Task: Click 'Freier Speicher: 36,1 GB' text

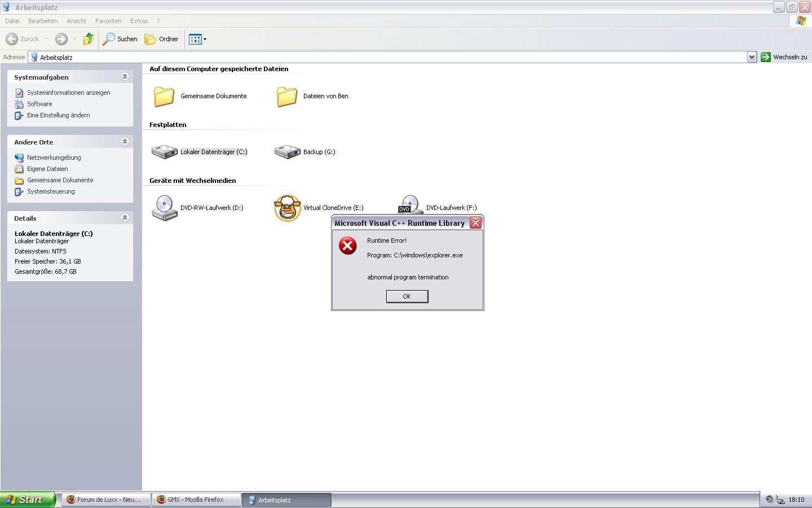Action: (x=47, y=261)
